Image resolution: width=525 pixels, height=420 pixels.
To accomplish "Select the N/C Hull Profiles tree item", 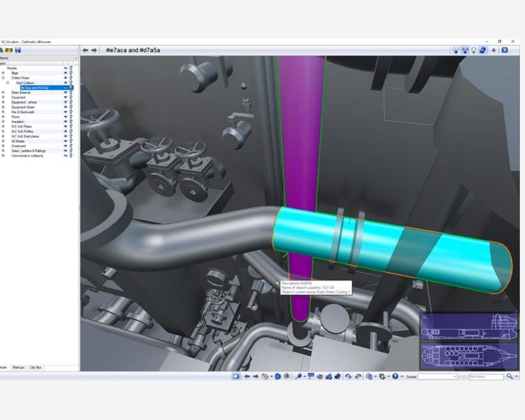I will point(22,131).
